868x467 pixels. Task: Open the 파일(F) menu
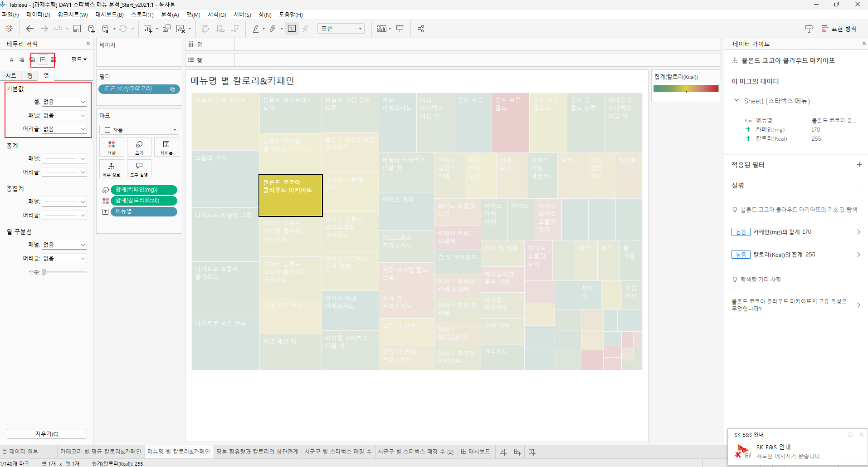coord(10,15)
